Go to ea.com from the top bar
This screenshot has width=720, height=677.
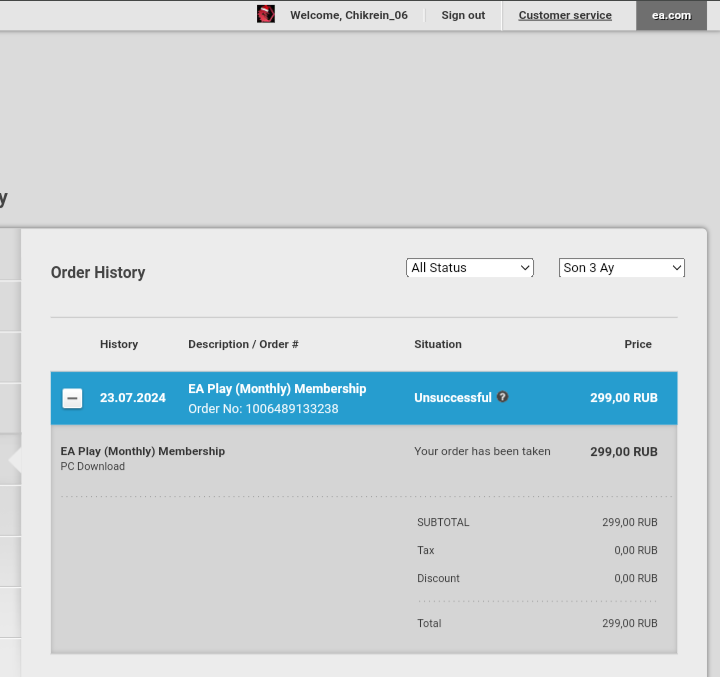pos(671,15)
